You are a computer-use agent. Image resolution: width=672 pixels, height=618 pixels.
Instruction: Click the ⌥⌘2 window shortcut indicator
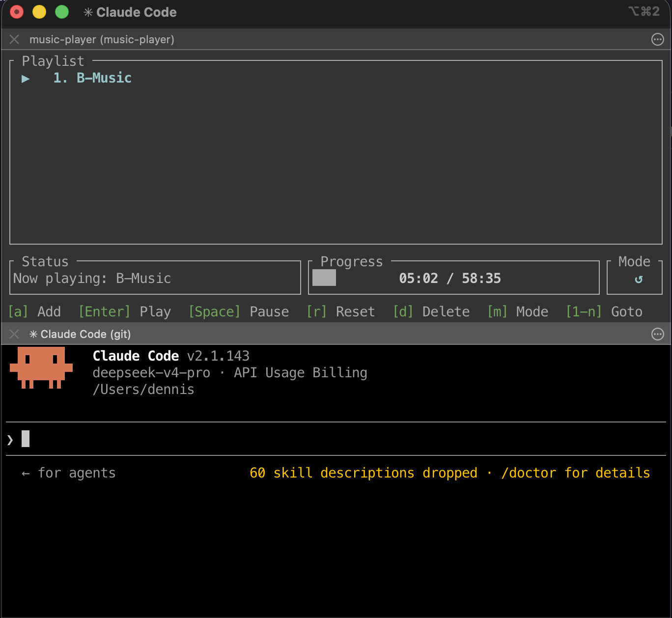(644, 11)
